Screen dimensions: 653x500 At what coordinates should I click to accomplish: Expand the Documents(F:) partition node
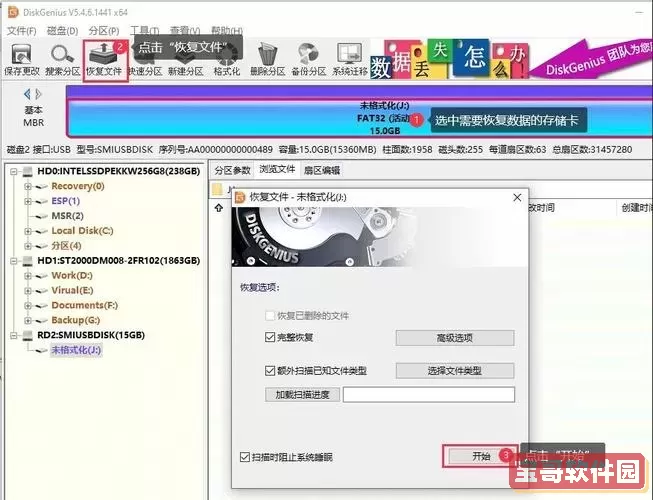[x=27, y=305]
